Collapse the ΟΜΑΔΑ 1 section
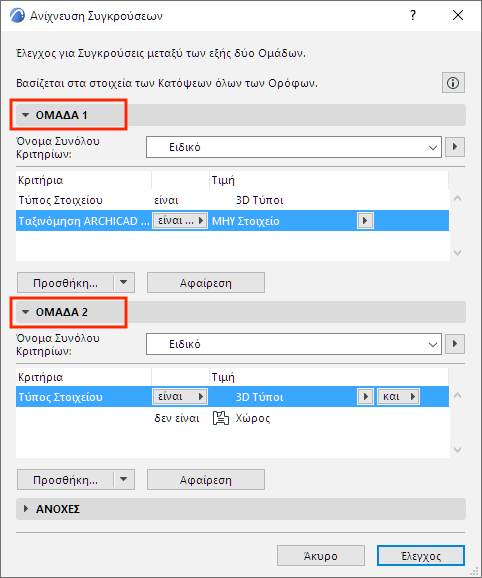Image resolution: width=482 pixels, height=578 pixels. pos(25,115)
